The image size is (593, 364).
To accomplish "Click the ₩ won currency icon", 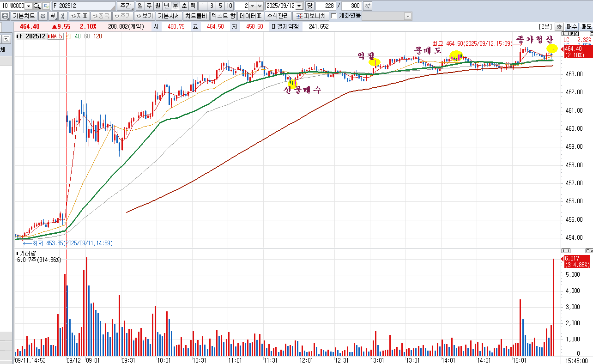I will click(x=53, y=16).
